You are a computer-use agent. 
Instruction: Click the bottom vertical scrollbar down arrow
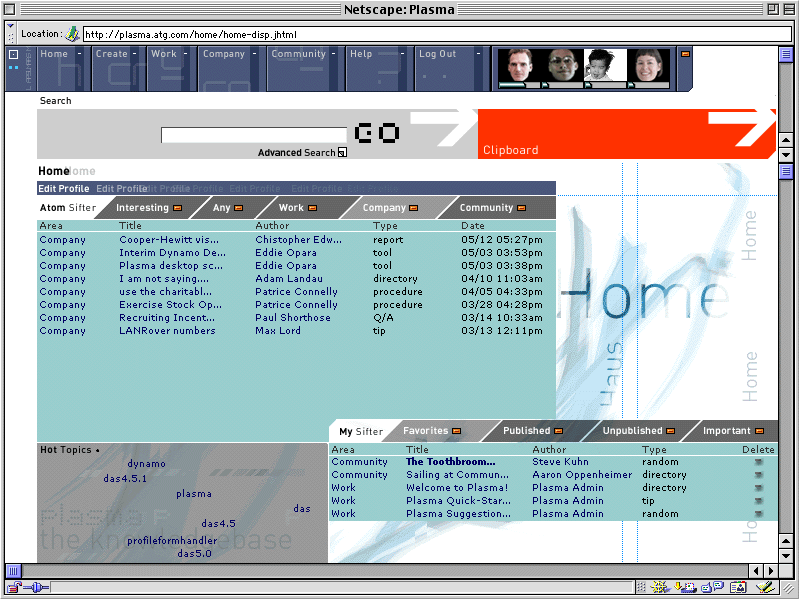point(786,555)
